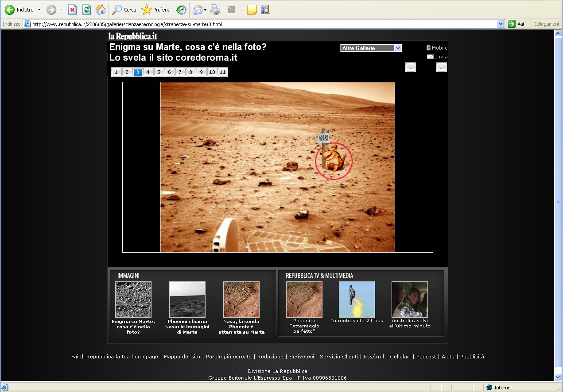
Task: Click the Cellulari footer link
Action: point(400,357)
